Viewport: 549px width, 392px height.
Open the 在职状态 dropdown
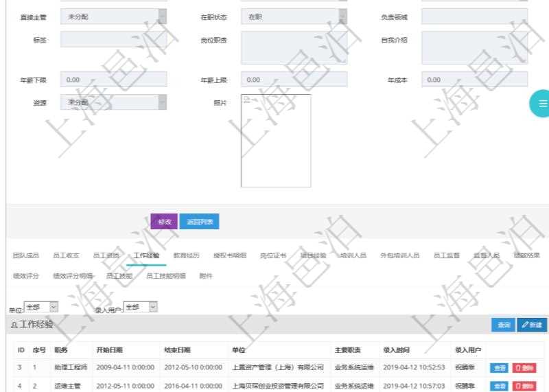294,16
